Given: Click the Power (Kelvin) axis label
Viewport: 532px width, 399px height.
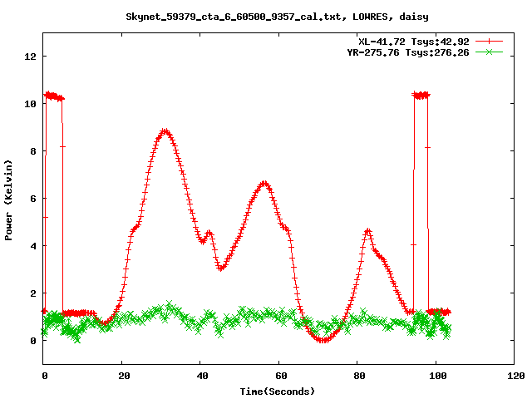Looking at the screenshot, I should pos(8,199).
